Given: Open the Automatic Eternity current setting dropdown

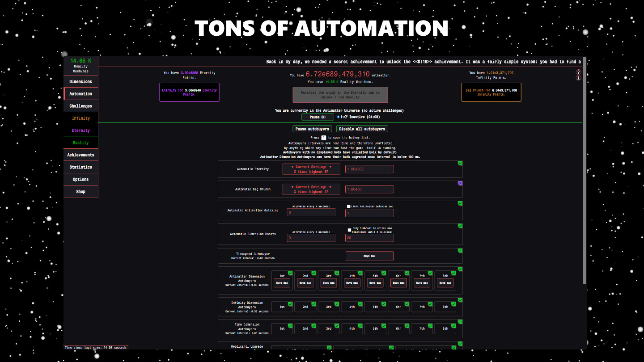Looking at the screenshot, I should pyautogui.click(x=311, y=169).
